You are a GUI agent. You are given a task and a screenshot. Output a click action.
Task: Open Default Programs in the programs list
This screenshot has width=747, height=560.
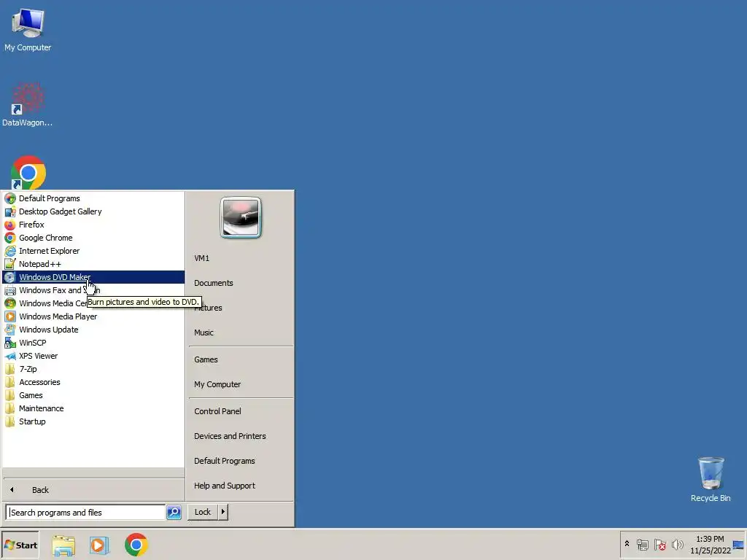[x=93, y=198]
